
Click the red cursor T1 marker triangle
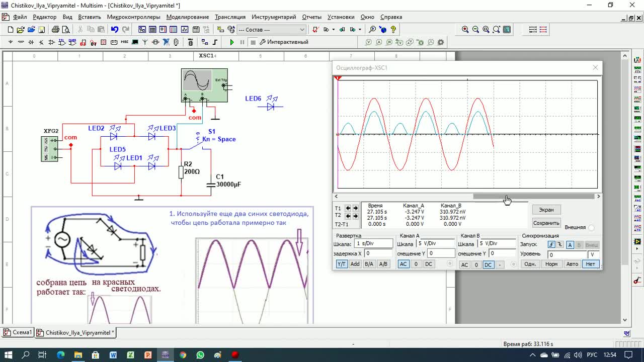tap(338, 78)
